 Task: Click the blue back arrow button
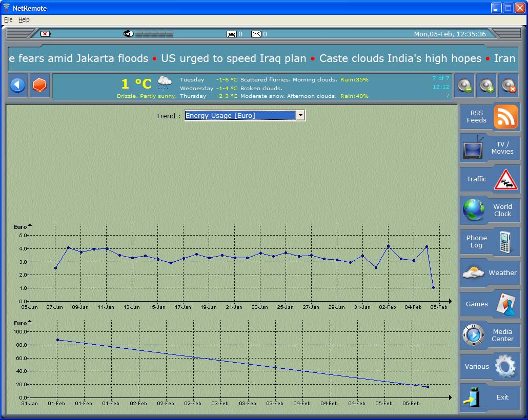pyautogui.click(x=18, y=86)
